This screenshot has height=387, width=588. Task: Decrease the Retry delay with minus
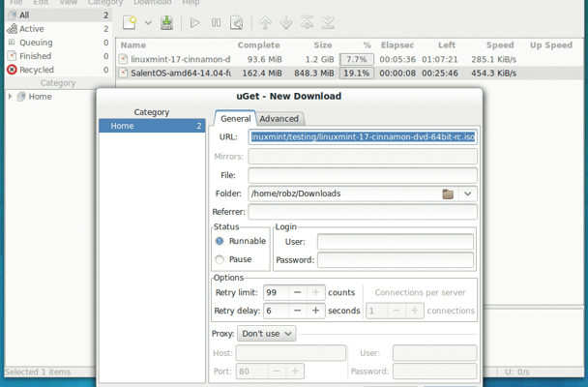point(297,311)
